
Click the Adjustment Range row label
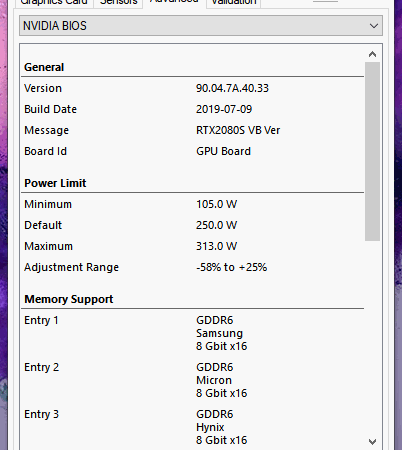click(x=71, y=267)
